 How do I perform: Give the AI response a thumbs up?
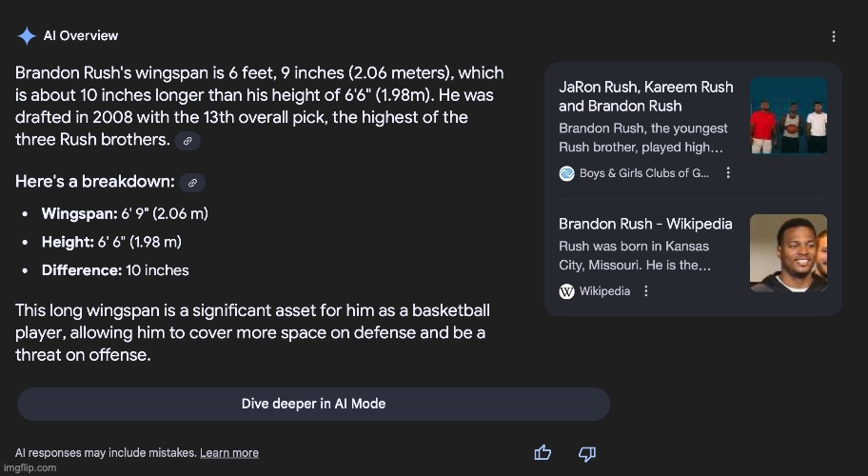click(x=542, y=453)
